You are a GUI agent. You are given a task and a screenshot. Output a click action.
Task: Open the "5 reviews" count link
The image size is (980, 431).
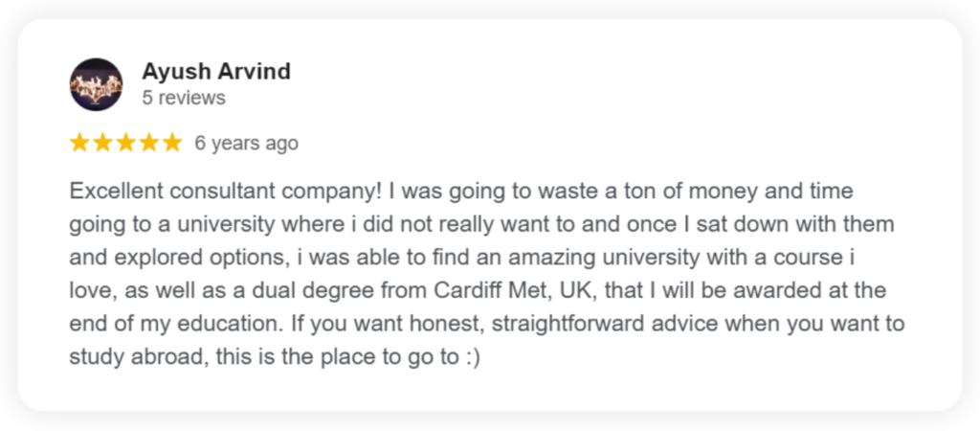point(184,99)
